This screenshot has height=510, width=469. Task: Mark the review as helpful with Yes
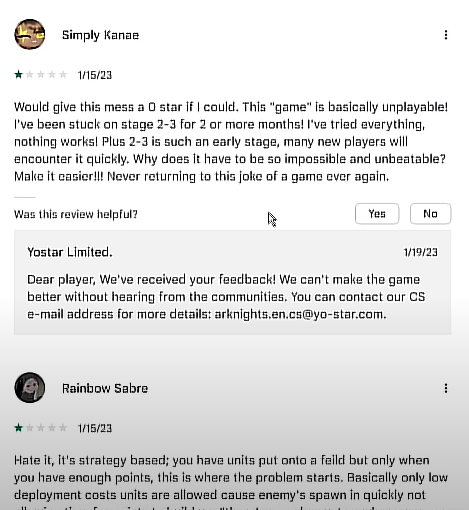[x=377, y=214]
